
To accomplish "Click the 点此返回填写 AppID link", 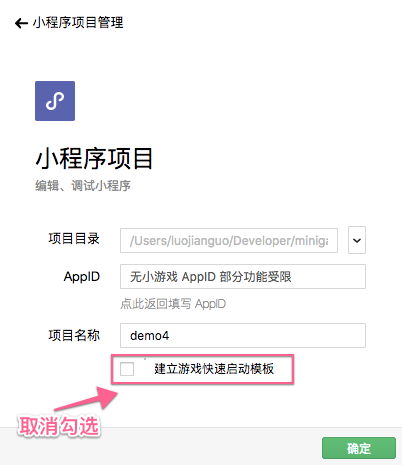I will [173, 304].
